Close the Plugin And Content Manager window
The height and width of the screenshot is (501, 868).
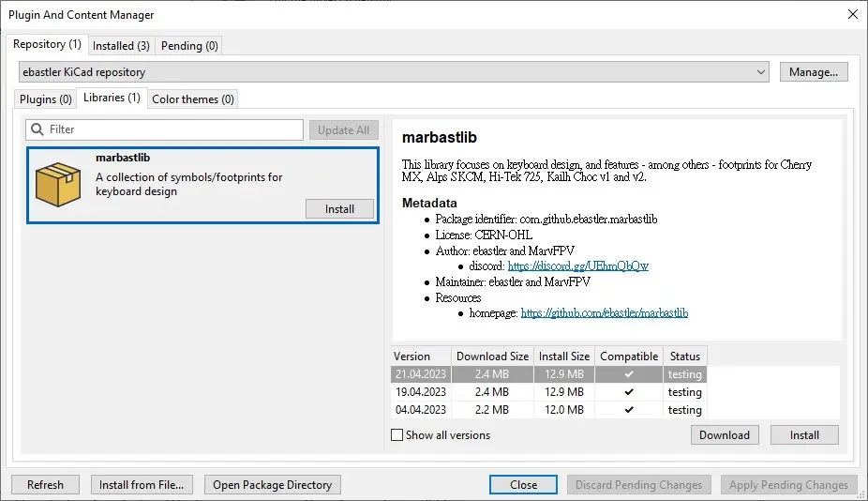point(852,14)
